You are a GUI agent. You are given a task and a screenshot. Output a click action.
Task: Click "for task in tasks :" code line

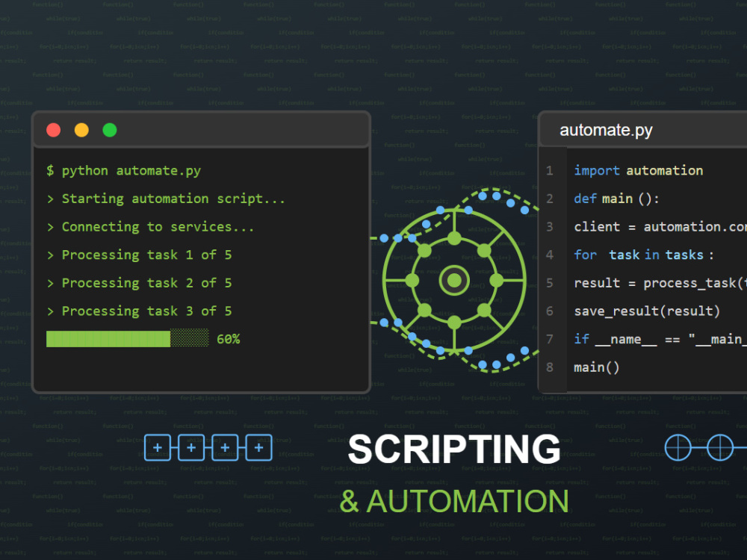(644, 255)
